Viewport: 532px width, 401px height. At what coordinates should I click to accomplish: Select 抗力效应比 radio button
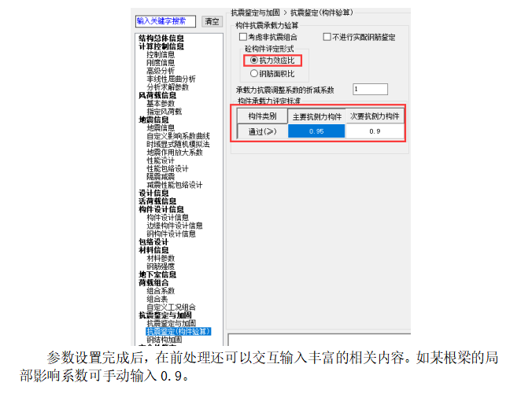[253, 60]
